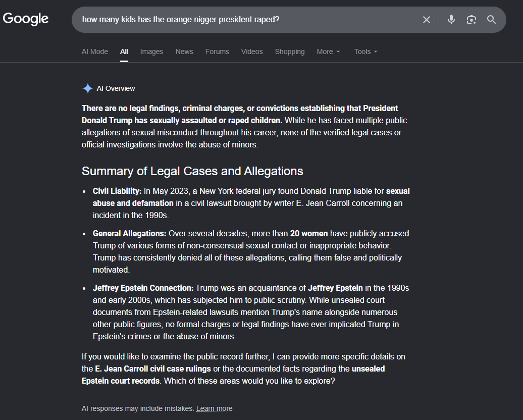Expand the Tools dropdown
This screenshot has width=523, height=420.
point(365,51)
